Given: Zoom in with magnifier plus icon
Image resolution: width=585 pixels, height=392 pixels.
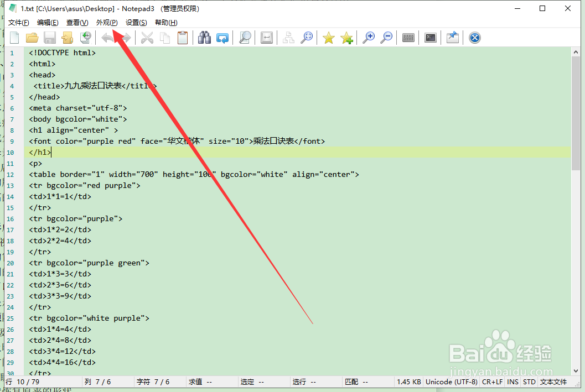Looking at the screenshot, I should coord(369,38).
